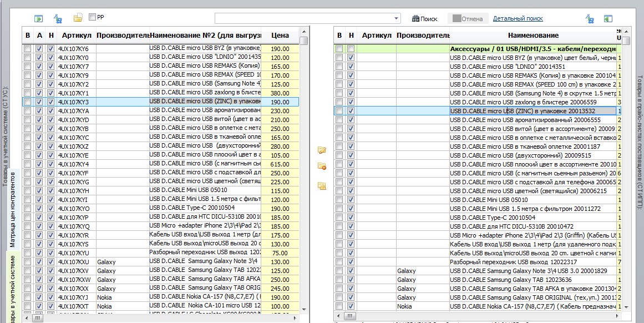Switch to Матрица цен контрагентов vertical tab
The height and width of the screenshot is (323, 644).
[13, 209]
